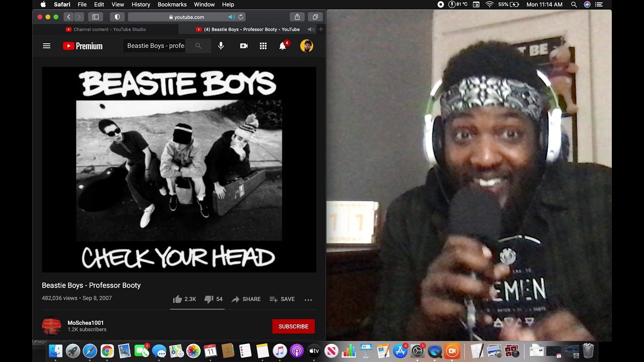Open more actions ellipsis under video
Screen dimensions: 644x362
[x=308, y=299]
